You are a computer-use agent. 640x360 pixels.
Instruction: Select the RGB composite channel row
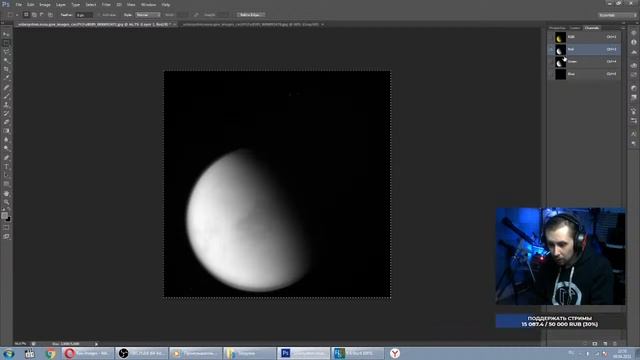point(584,37)
